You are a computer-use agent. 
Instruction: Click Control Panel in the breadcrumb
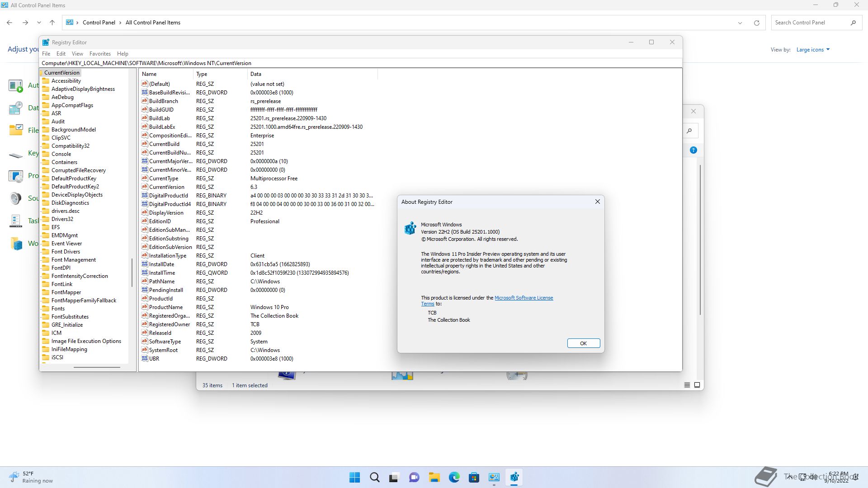click(x=99, y=23)
